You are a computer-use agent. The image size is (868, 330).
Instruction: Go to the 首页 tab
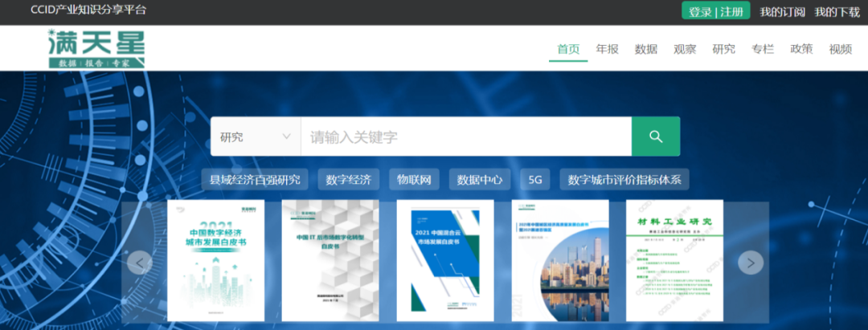[x=568, y=49]
